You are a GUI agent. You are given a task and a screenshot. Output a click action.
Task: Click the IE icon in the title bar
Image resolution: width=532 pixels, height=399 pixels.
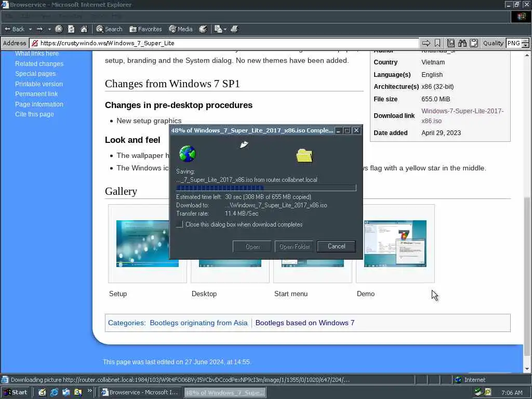pyautogui.click(x=5, y=5)
